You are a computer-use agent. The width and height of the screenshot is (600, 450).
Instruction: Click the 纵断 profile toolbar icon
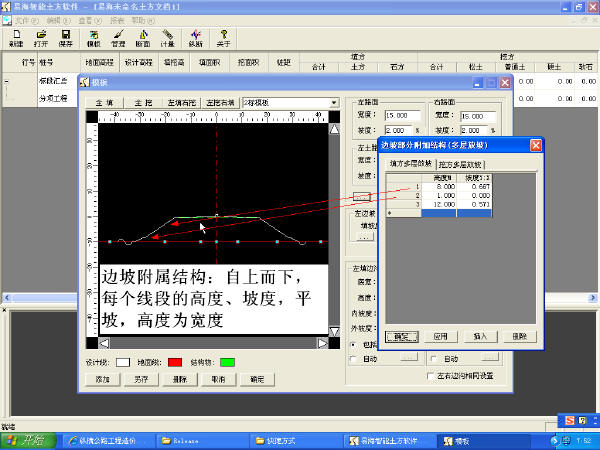click(196, 38)
